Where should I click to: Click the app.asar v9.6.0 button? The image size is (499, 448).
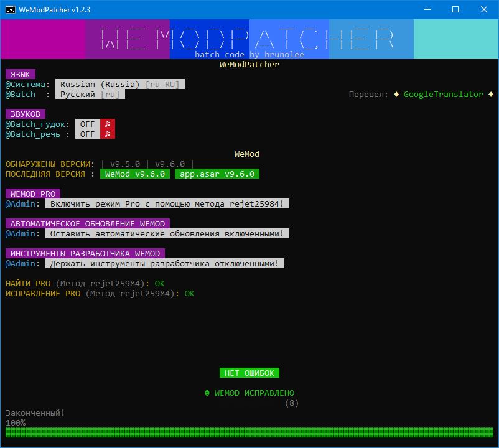click(x=217, y=174)
